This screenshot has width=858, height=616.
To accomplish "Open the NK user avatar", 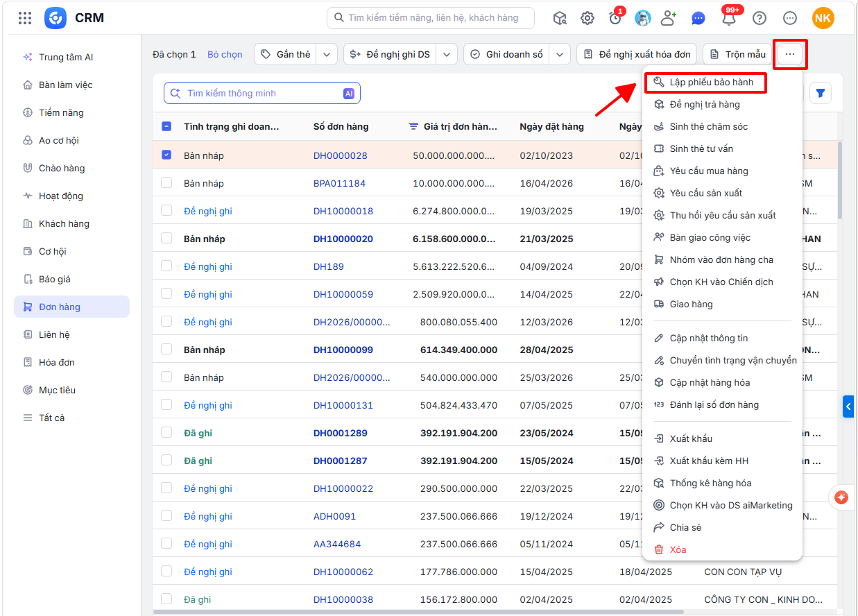I will 823,18.
